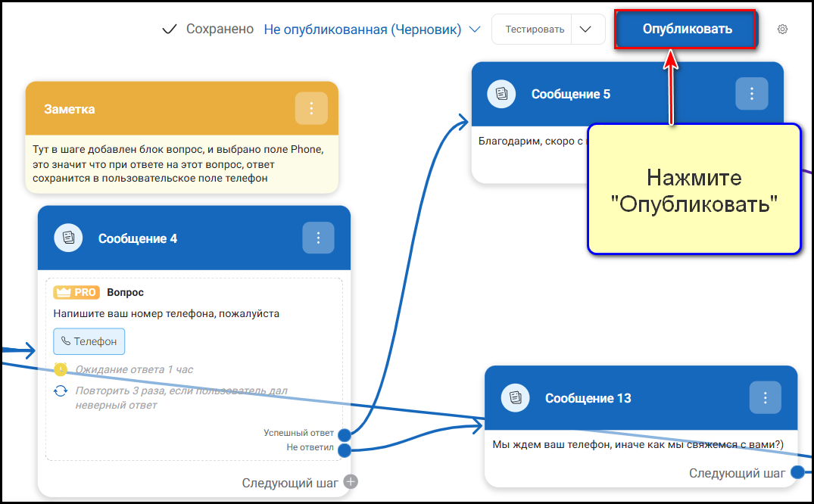814x504 pixels.
Task: Click the message icon of Сообщение 4
Action: (x=68, y=238)
